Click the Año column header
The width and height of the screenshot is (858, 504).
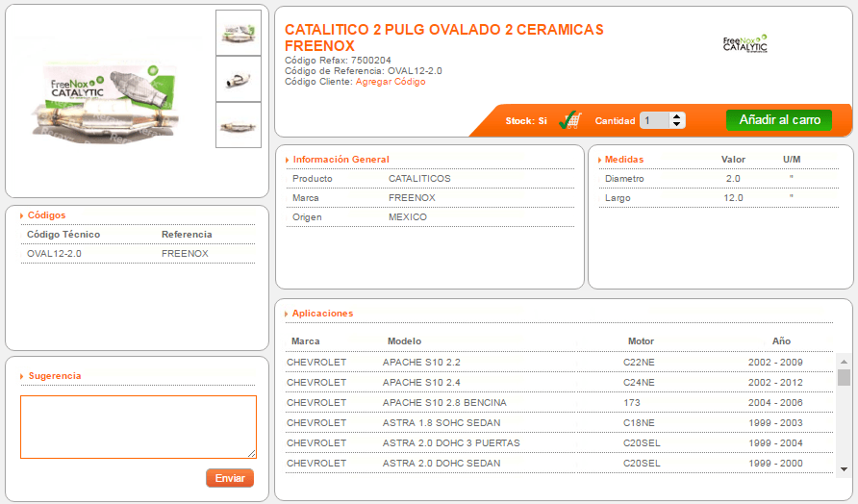click(x=781, y=340)
